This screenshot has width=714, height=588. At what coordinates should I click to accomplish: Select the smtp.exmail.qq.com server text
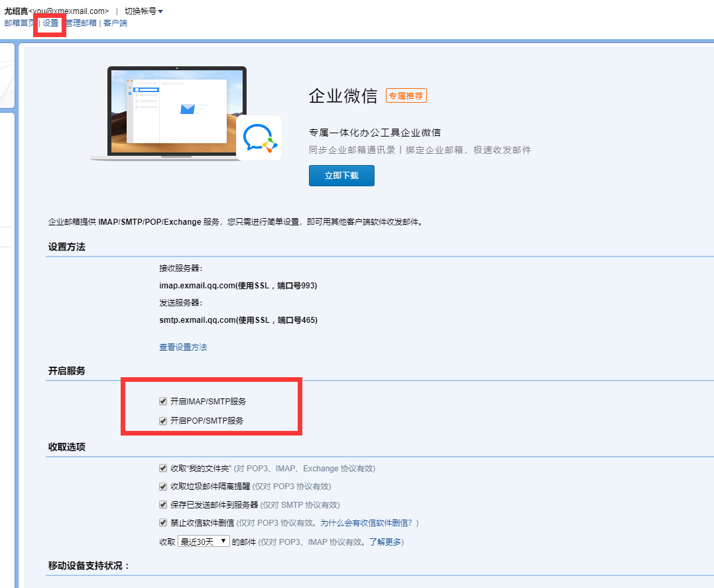[239, 320]
